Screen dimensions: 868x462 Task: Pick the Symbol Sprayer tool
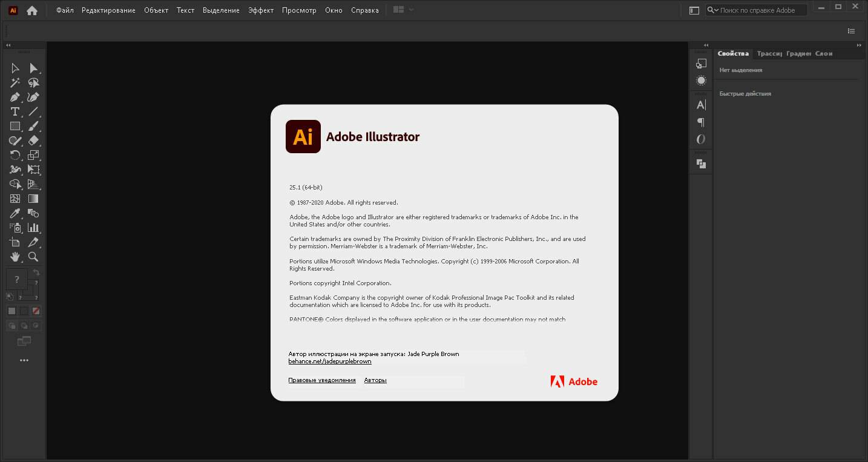pyautogui.click(x=15, y=228)
